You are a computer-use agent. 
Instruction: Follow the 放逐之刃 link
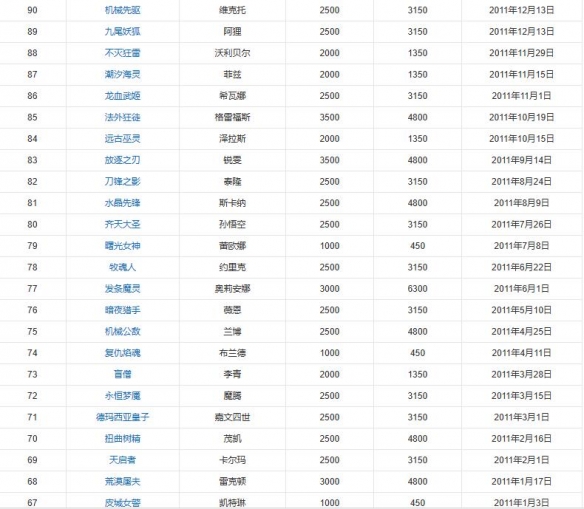tap(123, 160)
